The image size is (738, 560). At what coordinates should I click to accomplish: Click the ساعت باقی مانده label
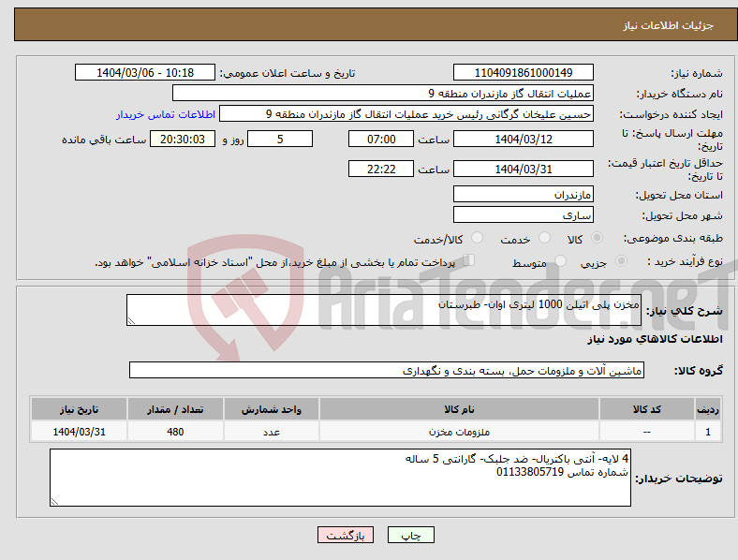104,140
